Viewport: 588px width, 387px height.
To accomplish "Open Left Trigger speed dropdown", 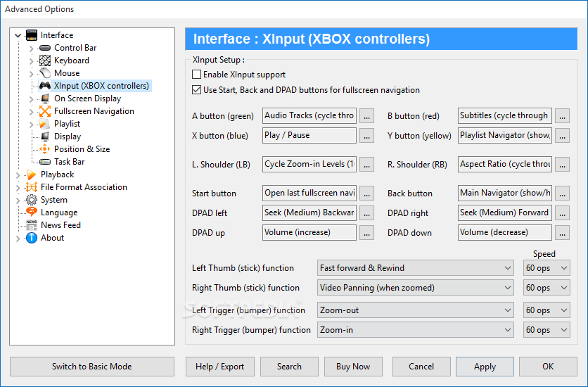I will tap(547, 310).
